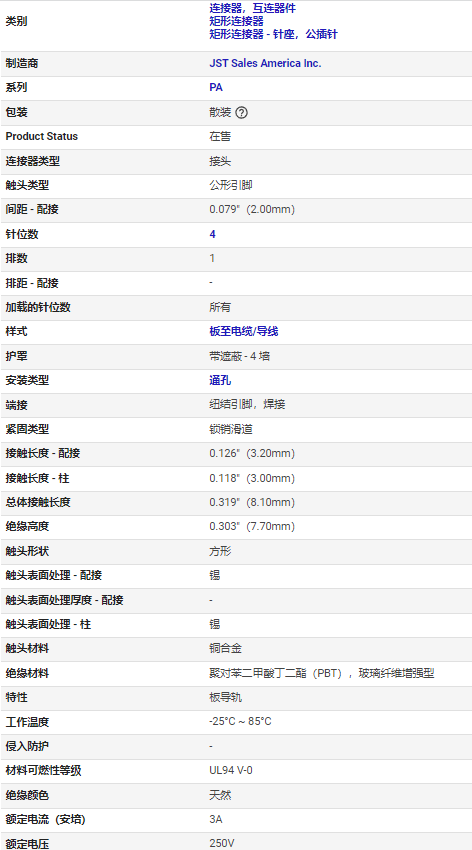
Task: Click the 0.319" (8.10mm) overall contact length
Action: point(252,503)
